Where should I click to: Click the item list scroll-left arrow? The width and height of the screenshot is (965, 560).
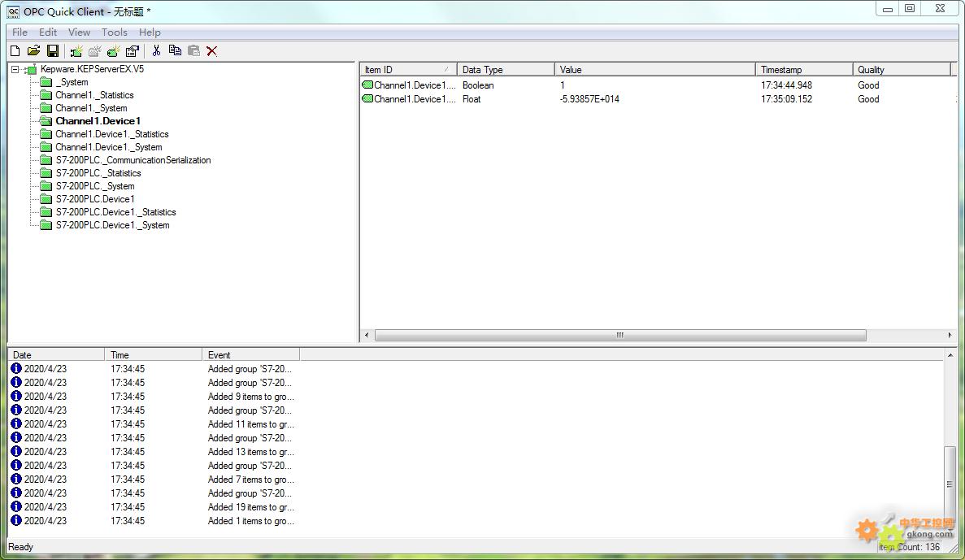367,336
